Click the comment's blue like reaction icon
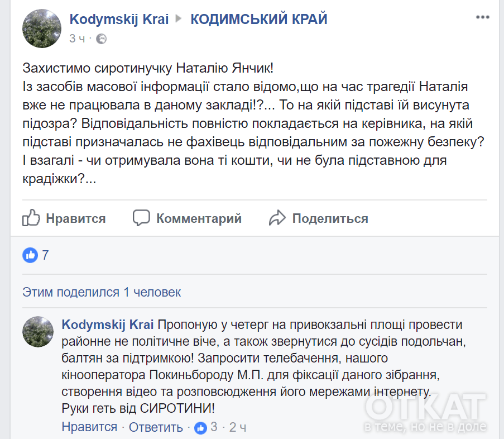The height and width of the screenshot is (439, 504). 200,428
